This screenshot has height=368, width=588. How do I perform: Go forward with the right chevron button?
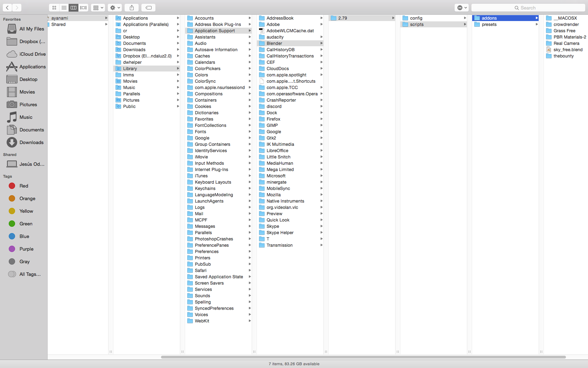pyautogui.click(x=16, y=8)
